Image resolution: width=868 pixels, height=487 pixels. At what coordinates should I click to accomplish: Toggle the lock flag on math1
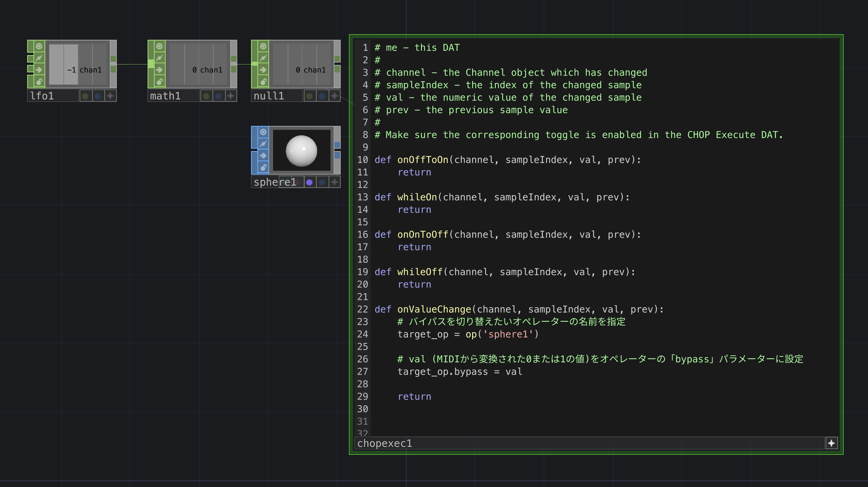click(159, 82)
